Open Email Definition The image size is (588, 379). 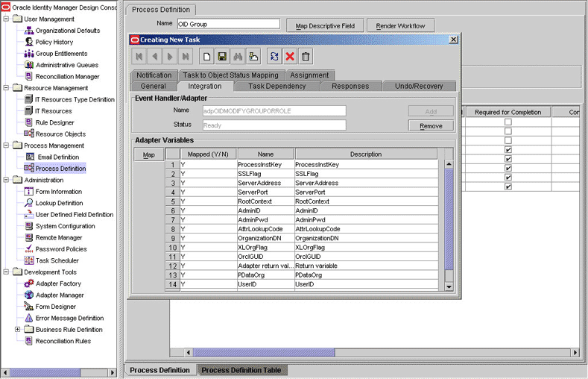[x=58, y=157]
